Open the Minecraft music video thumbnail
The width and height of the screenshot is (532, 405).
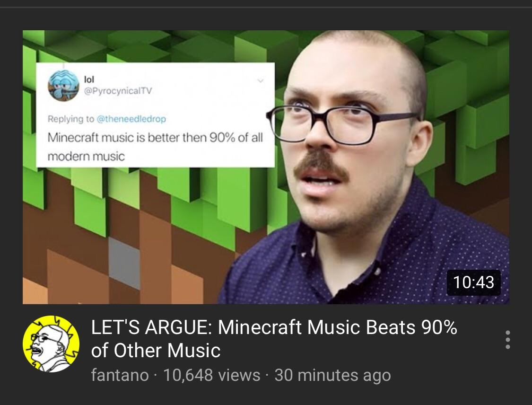266,167
